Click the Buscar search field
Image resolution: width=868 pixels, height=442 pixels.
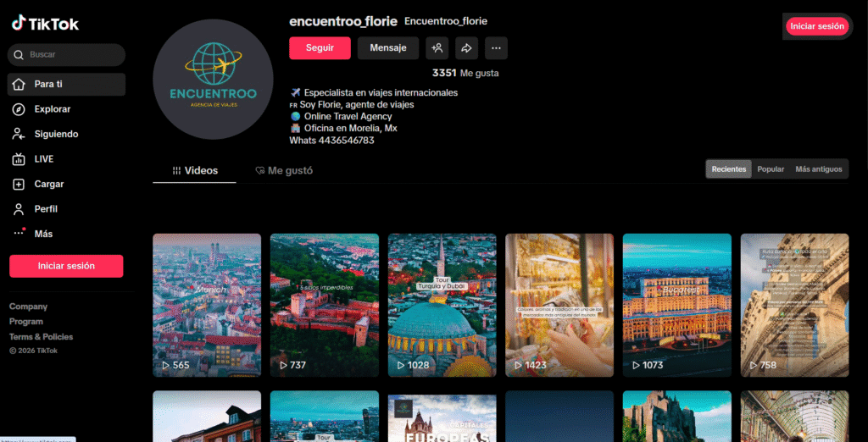pos(72,55)
